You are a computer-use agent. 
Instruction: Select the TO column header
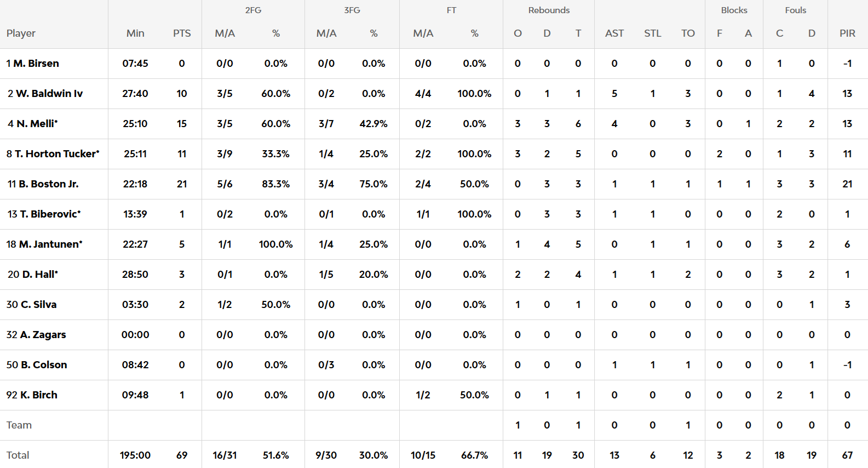coord(688,33)
